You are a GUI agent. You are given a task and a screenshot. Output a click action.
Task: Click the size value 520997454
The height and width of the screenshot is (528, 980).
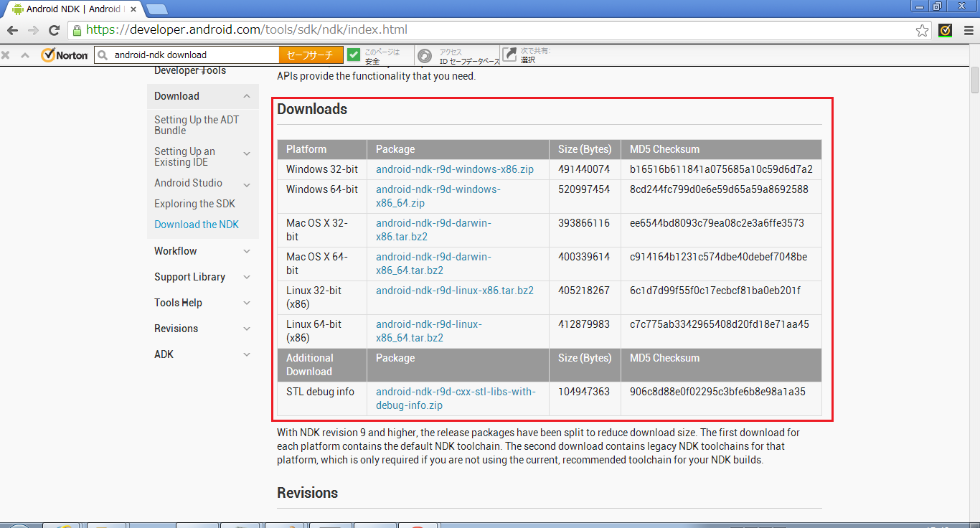[x=584, y=189]
